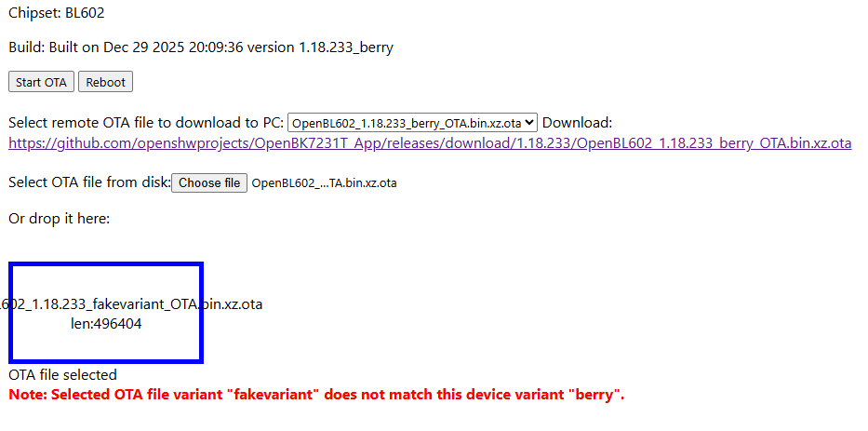Click the Start OTA button

point(42,82)
